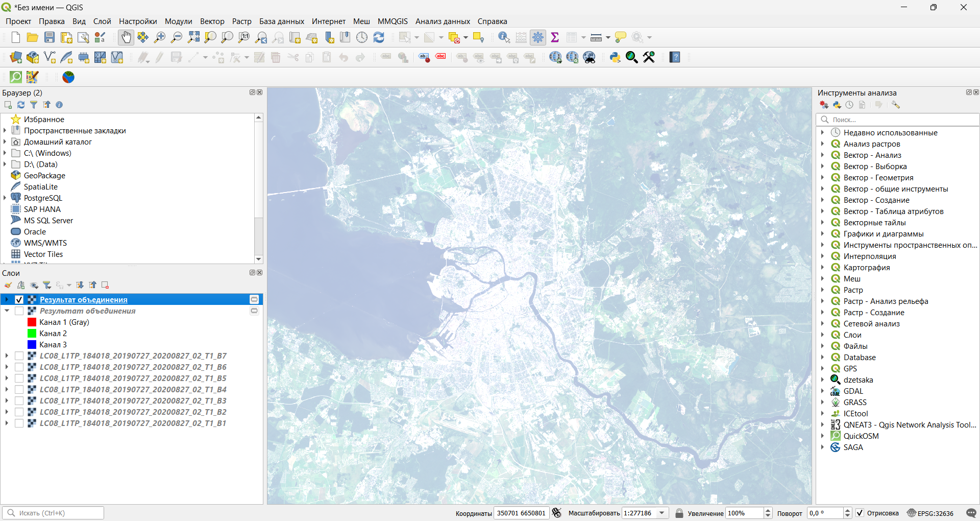The height and width of the screenshot is (521, 980).
Task: Toggle the Отрисовка render checkbox
Action: [860, 513]
